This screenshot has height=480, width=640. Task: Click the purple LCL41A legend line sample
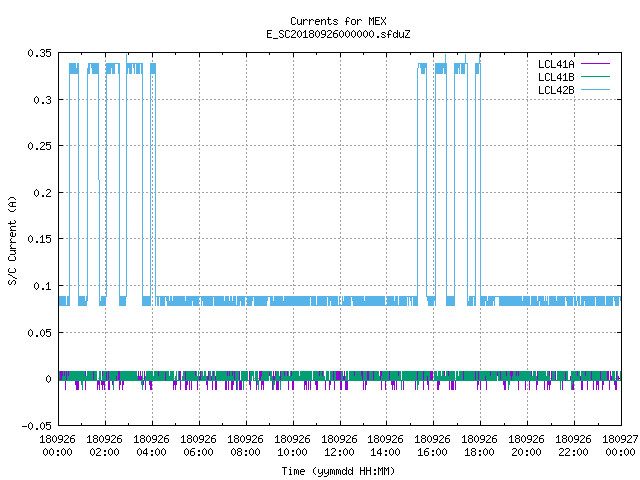point(595,64)
